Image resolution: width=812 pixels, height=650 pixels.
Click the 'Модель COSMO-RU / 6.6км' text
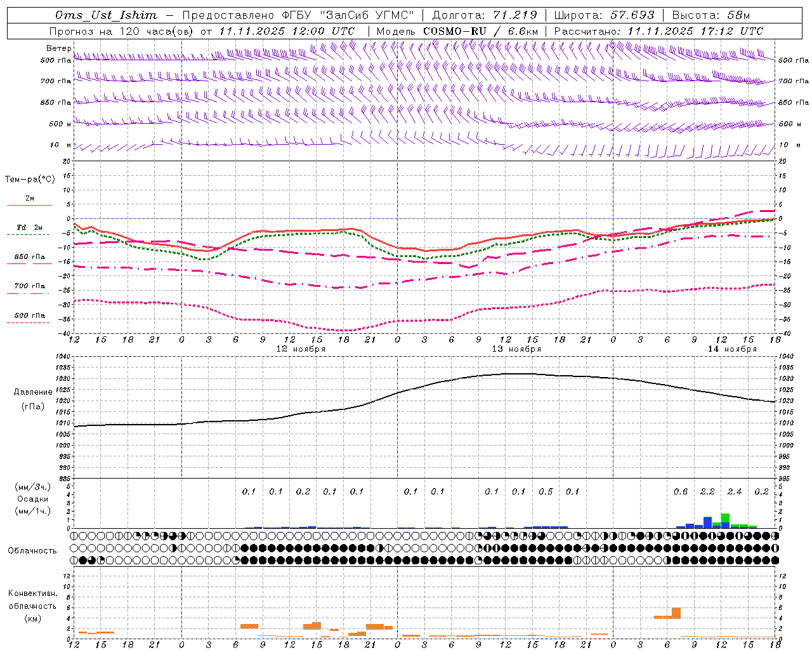pos(457,31)
